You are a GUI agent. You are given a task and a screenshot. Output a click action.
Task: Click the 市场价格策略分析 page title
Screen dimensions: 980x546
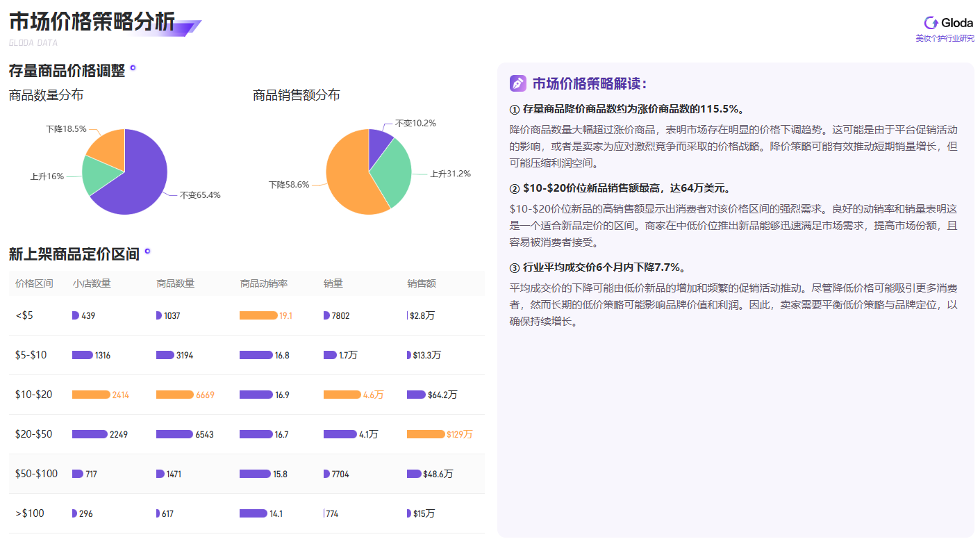[x=92, y=22]
